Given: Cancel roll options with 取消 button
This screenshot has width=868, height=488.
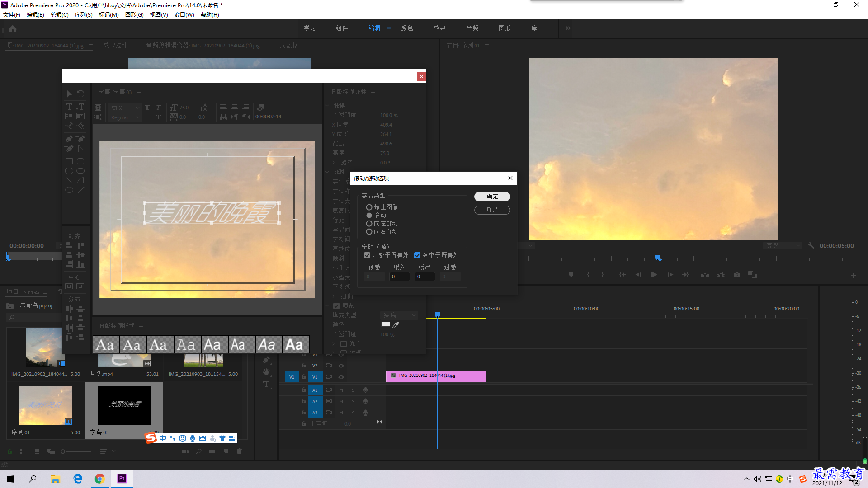Looking at the screenshot, I should (x=492, y=210).
